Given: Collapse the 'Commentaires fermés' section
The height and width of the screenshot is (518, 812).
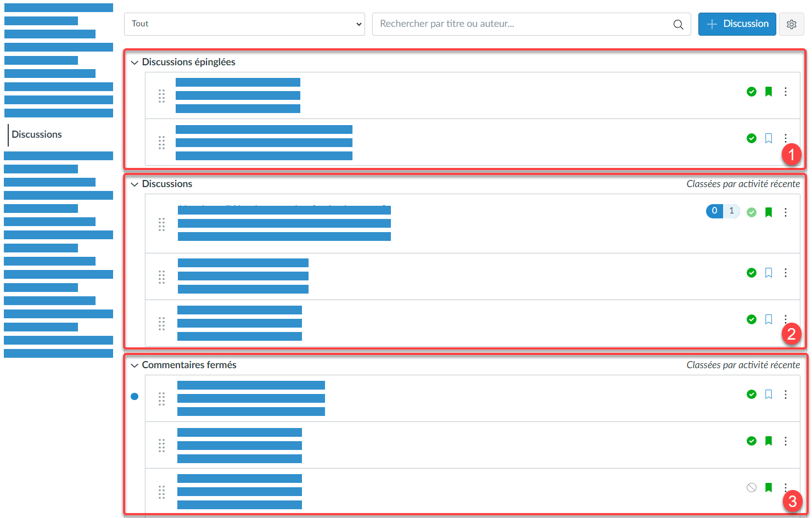Looking at the screenshot, I should (x=135, y=365).
